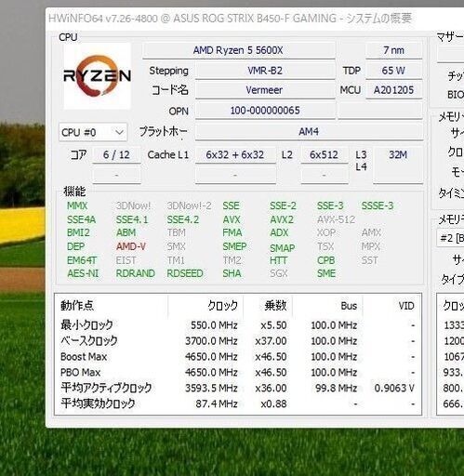Click the VMR-B2 stepping value
This screenshot has width=464, height=476.
(265, 71)
